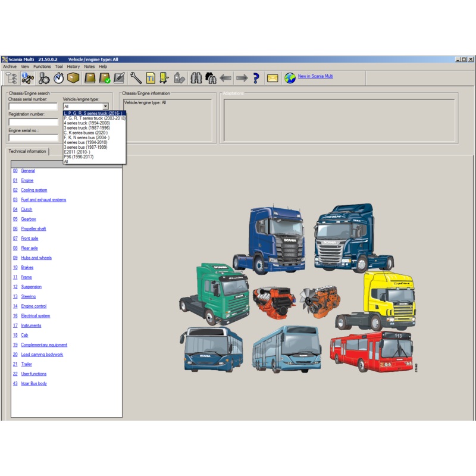Select E2011 (2010-) option

coord(95,152)
